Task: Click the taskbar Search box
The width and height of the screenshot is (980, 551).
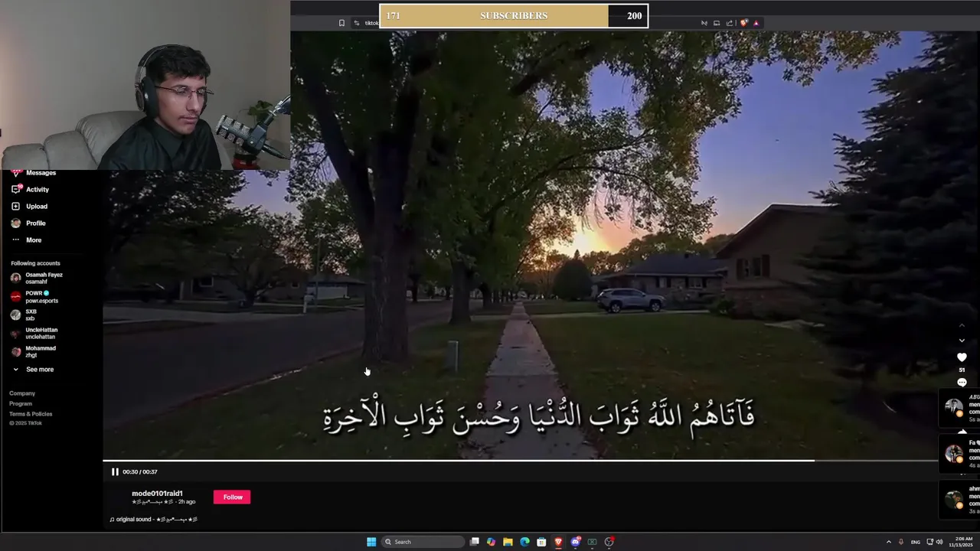Action: (423, 542)
